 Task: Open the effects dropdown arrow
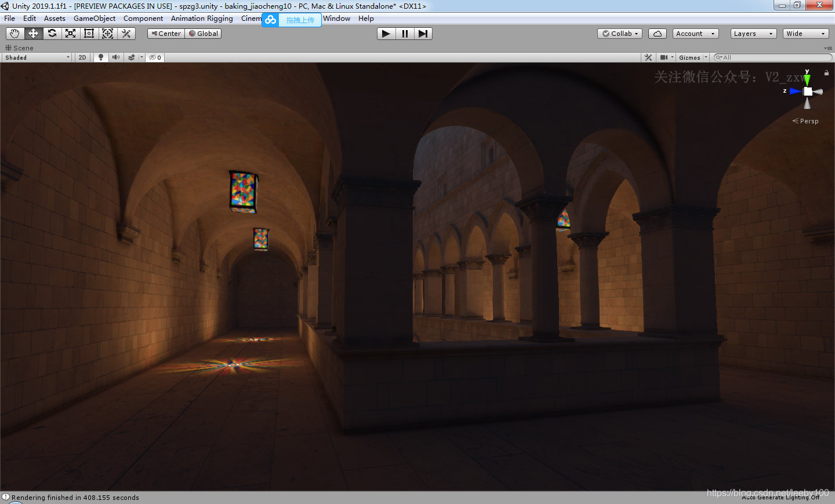click(141, 57)
